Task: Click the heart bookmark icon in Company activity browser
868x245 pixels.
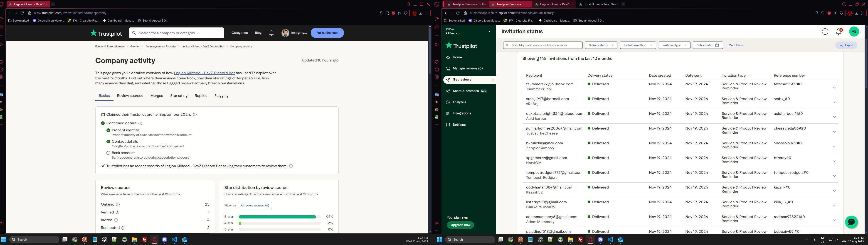Action: [406, 13]
